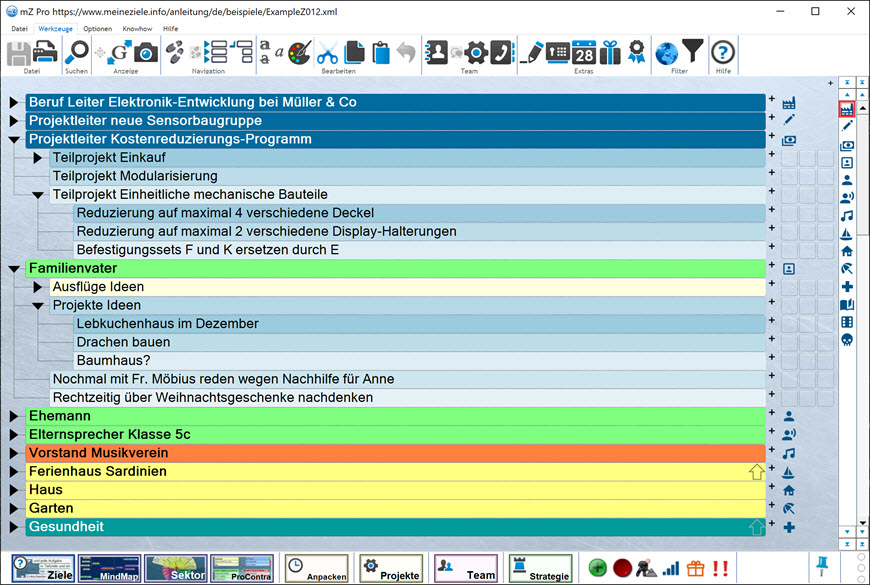Image resolution: width=870 pixels, height=585 pixels.
Task: Click the scissors cut icon
Action: (328, 53)
